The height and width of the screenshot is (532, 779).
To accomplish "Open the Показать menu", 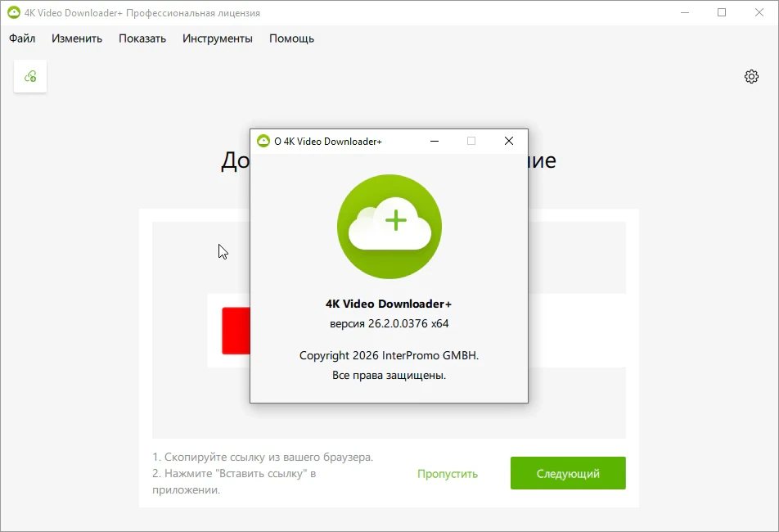I will pyautogui.click(x=142, y=38).
